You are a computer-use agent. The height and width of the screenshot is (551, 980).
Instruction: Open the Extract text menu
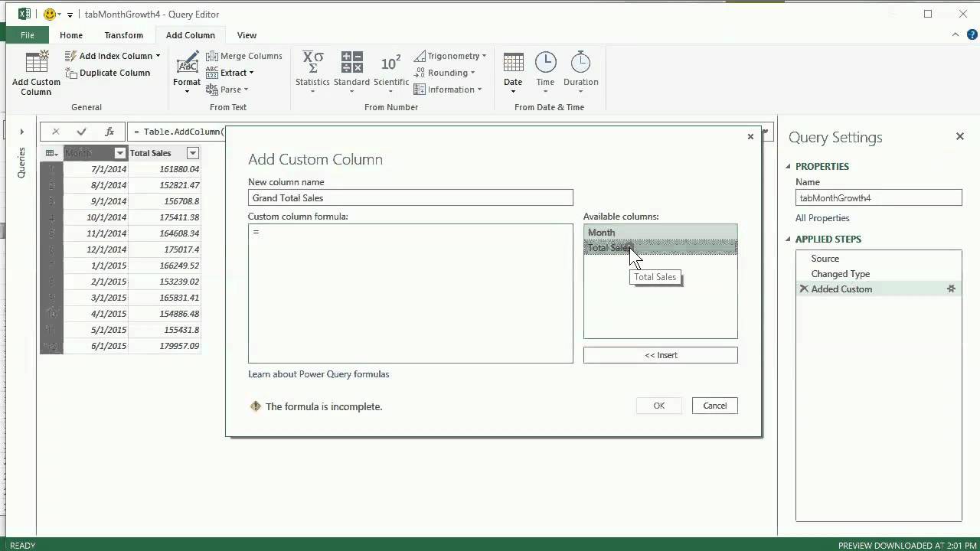pos(229,73)
